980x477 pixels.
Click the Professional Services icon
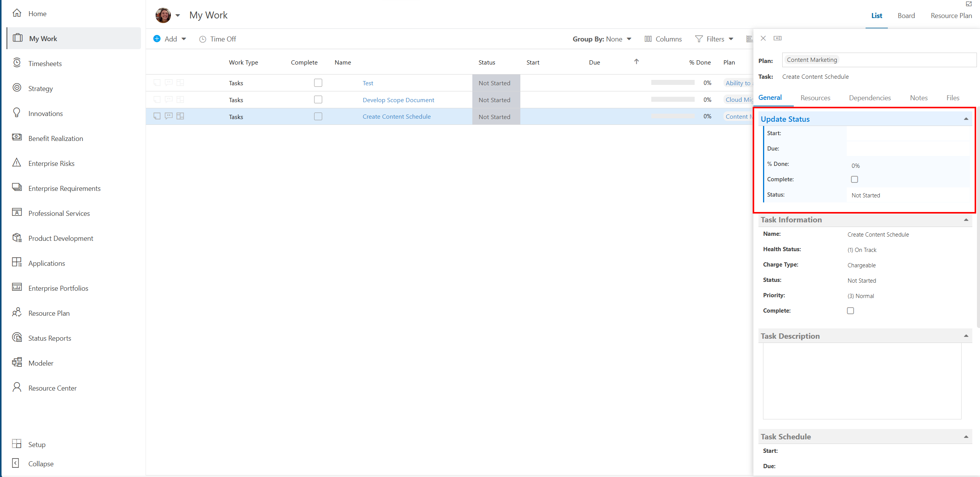point(17,212)
